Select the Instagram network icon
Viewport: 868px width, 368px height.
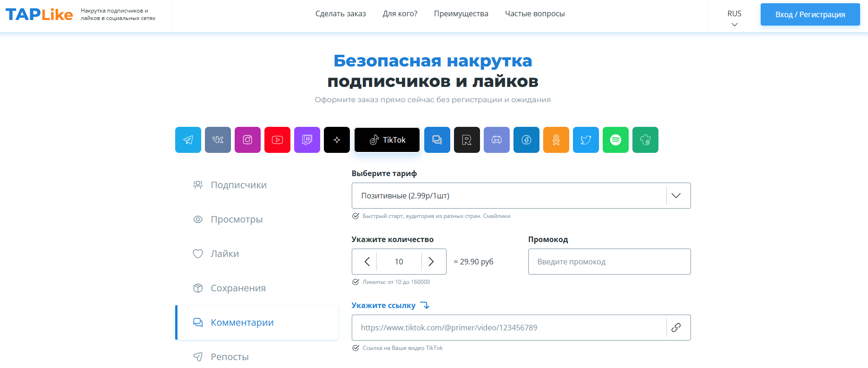[x=248, y=140]
